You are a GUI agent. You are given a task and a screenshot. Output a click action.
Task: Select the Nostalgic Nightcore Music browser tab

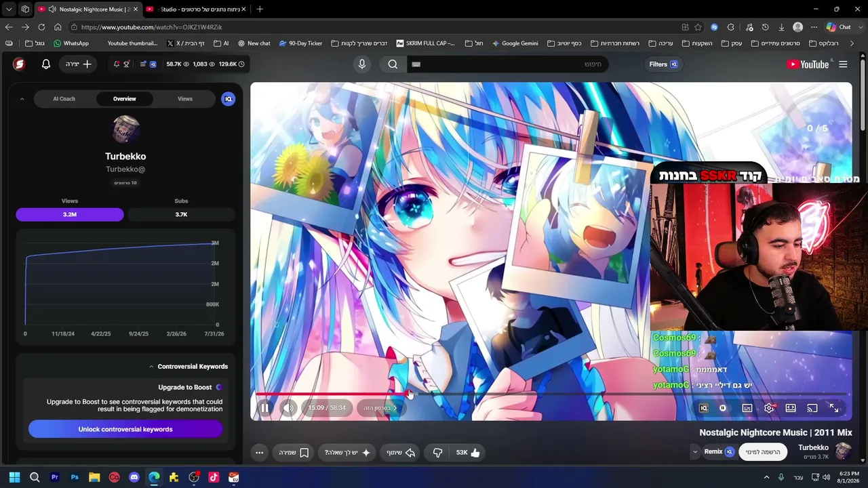[x=88, y=9]
